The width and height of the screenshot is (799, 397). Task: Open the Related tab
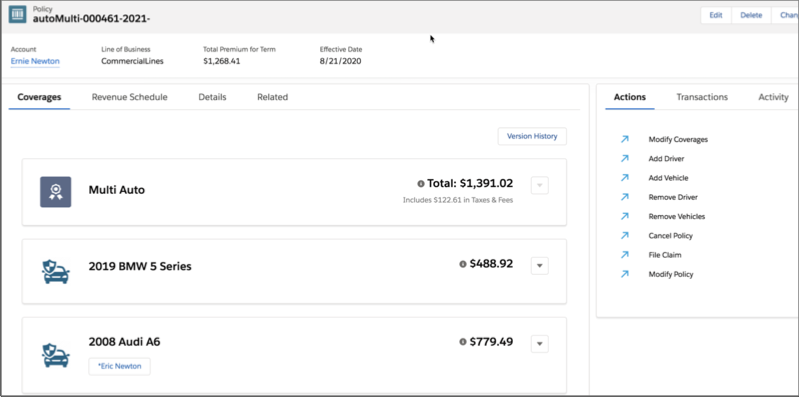point(273,97)
